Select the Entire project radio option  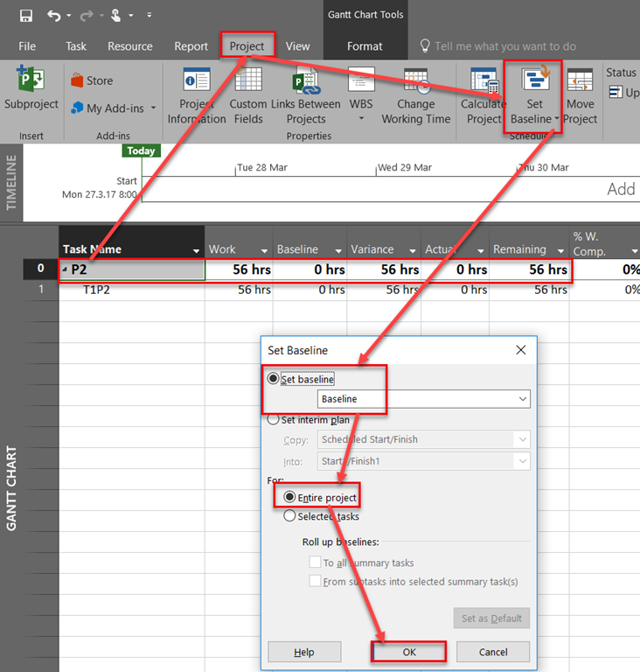tap(289, 497)
